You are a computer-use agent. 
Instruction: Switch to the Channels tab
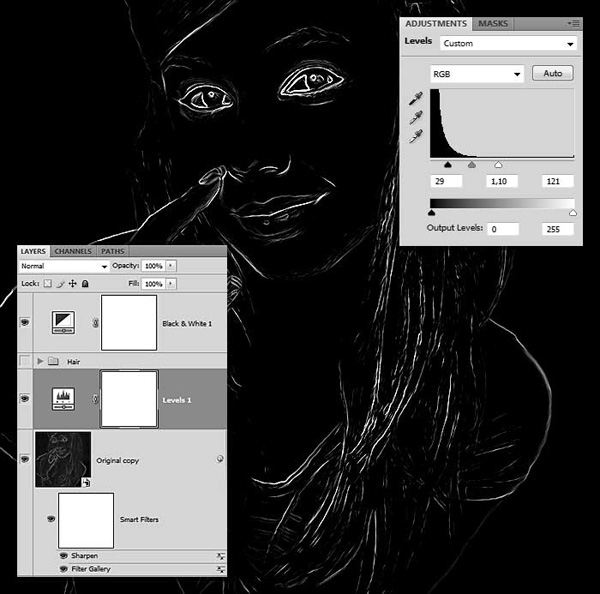click(73, 251)
